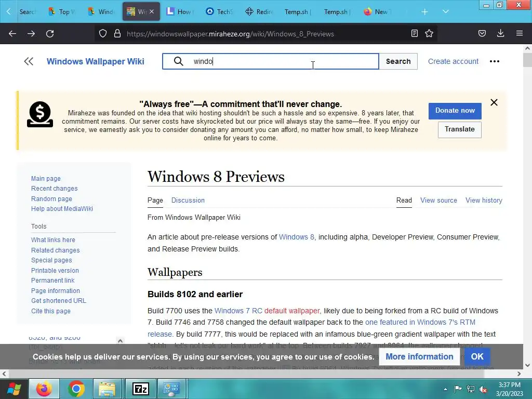Toggle reader view icon in address bar
Viewport: 532px width, 399px height.
414,34
